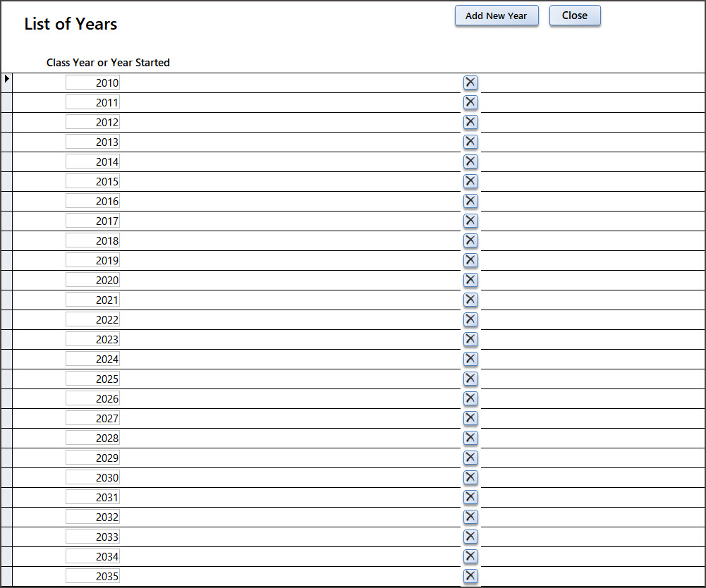Screen dimensions: 706x588
Task: Click into the 2024 year field
Action: (93, 359)
